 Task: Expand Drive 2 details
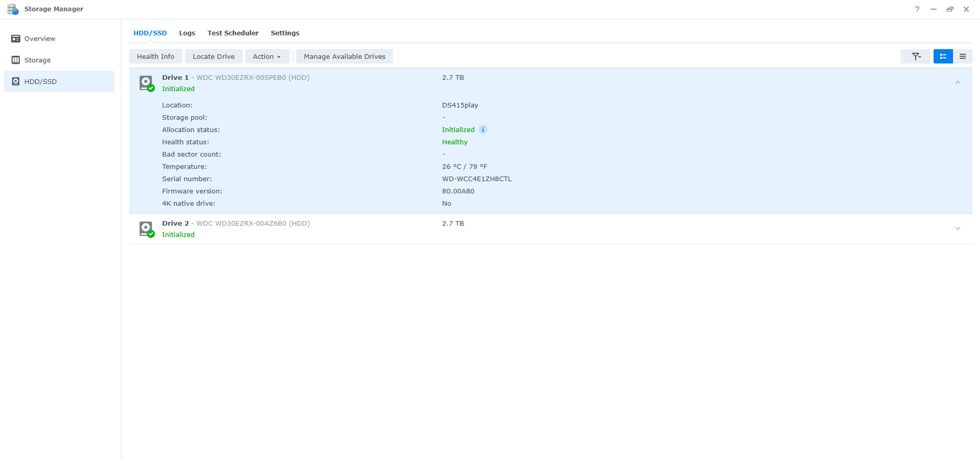958,228
